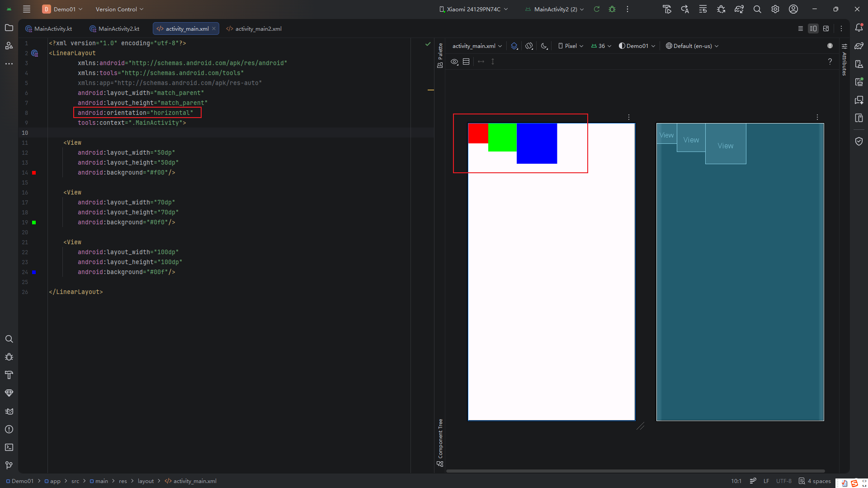The height and width of the screenshot is (488, 868).
Task: Open the Logcat tool window icon
Action: (9, 411)
